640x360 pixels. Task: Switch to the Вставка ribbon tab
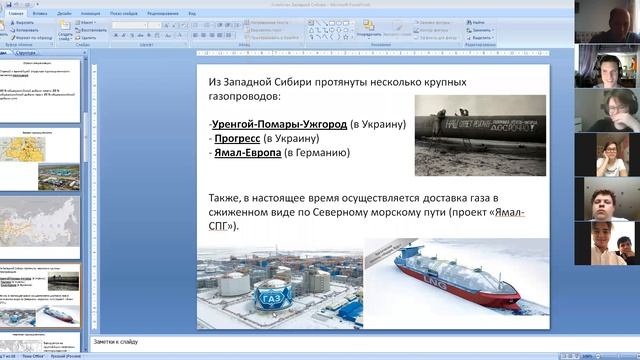click(x=40, y=13)
